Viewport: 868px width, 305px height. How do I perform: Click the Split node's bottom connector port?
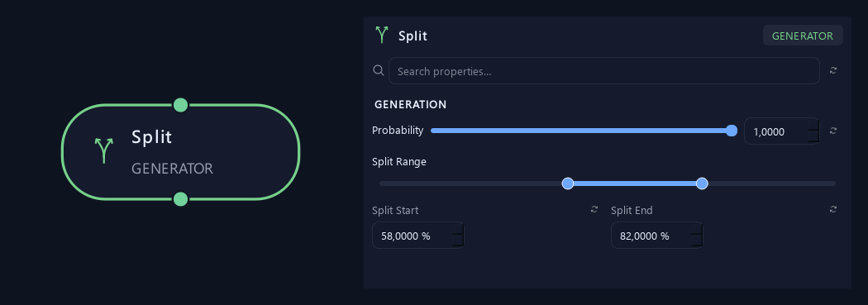click(x=180, y=199)
